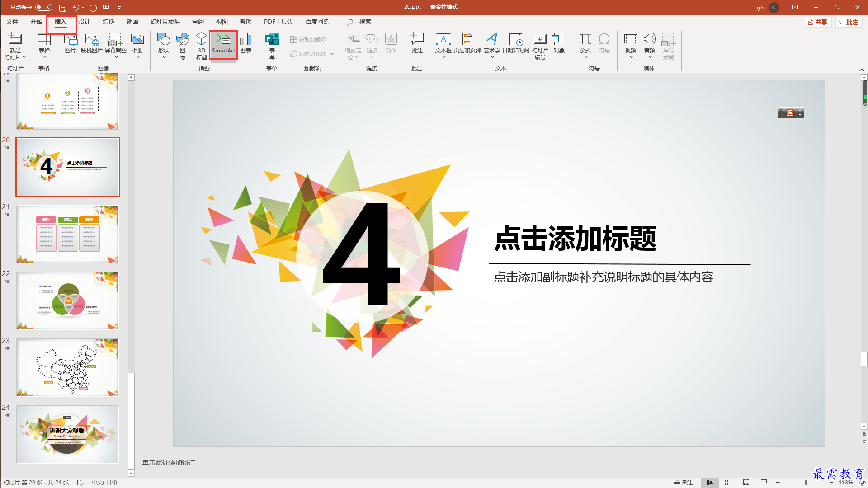Click the Redo/Repeat icon

click(93, 8)
